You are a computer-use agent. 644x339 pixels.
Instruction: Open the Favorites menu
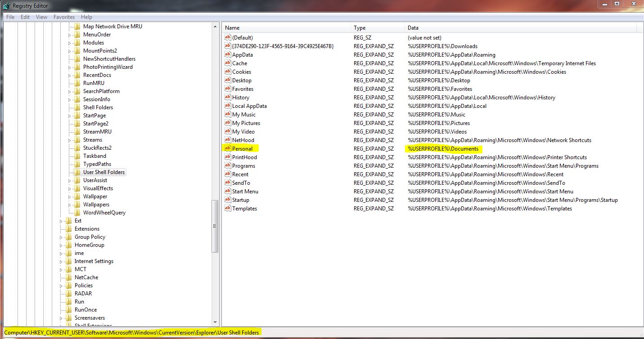pyautogui.click(x=64, y=17)
